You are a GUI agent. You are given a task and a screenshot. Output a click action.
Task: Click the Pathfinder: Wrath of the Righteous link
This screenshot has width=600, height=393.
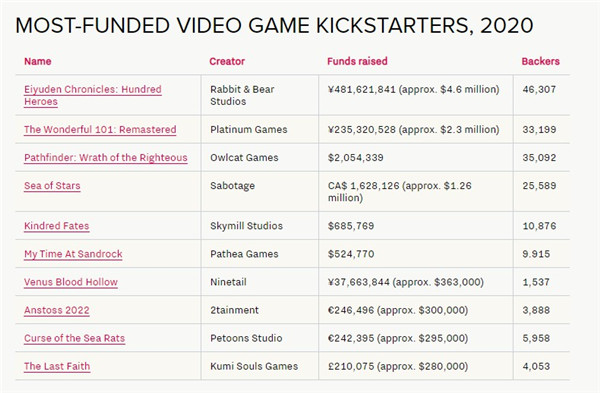pyautogui.click(x=106, y=158)
